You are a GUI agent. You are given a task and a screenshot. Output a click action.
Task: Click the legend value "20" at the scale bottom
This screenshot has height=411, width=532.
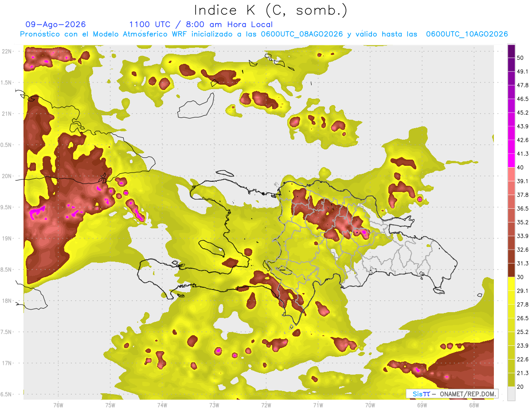[x=520, y=387]
